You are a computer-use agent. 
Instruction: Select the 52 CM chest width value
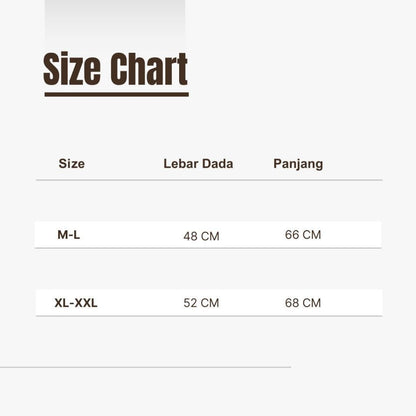(x=201, y=303)
